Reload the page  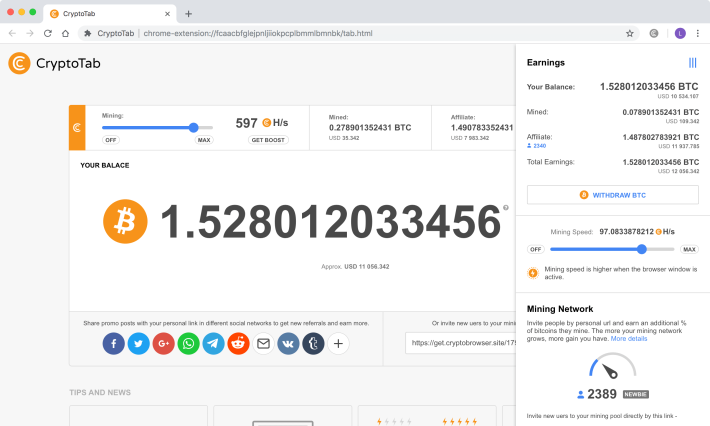pyautogui.click(x=48, y=33)
